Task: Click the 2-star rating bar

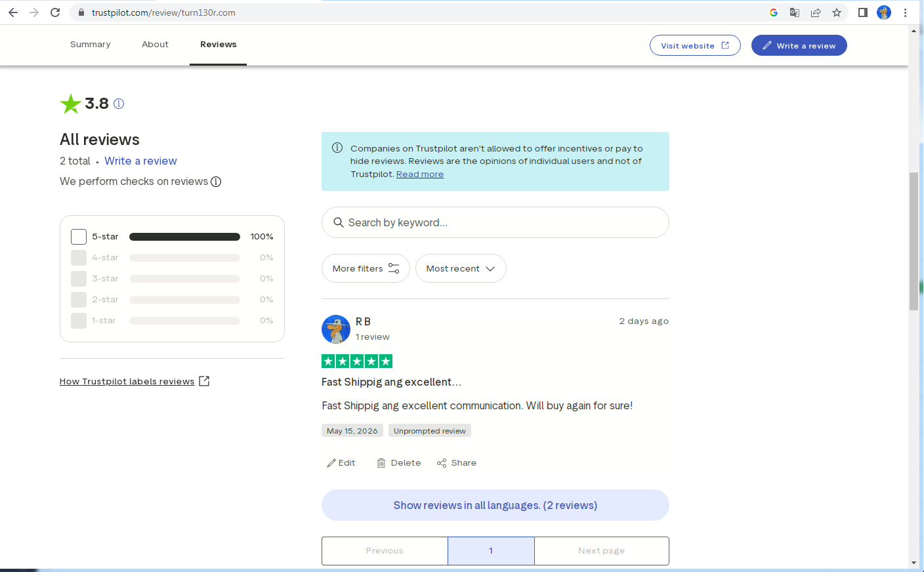Action: click(x=184, y=300)
